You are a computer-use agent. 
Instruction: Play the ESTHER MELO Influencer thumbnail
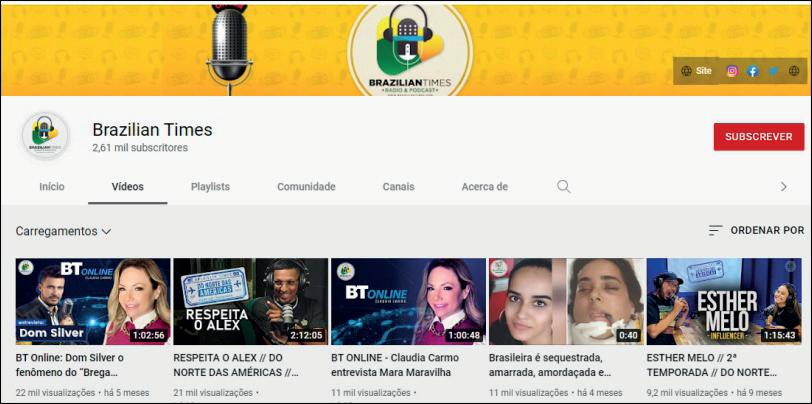(x=724, y=301)
